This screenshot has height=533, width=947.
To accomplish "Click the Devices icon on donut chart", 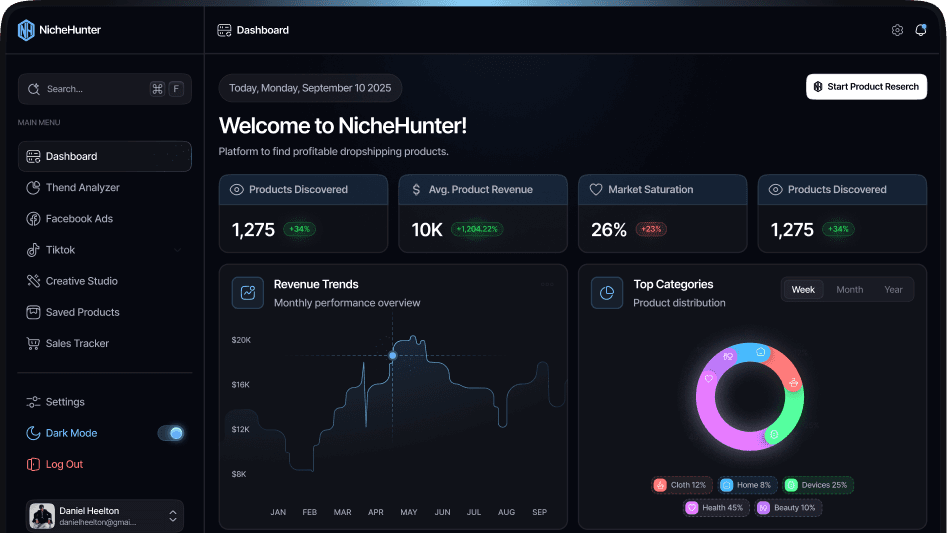I will (x=774, y=435).
